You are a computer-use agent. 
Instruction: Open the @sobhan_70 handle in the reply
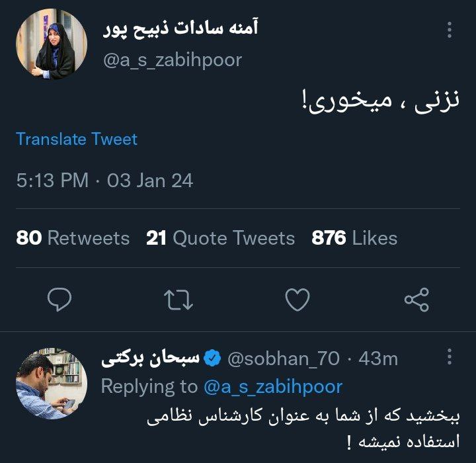click(x=284, y=358)
